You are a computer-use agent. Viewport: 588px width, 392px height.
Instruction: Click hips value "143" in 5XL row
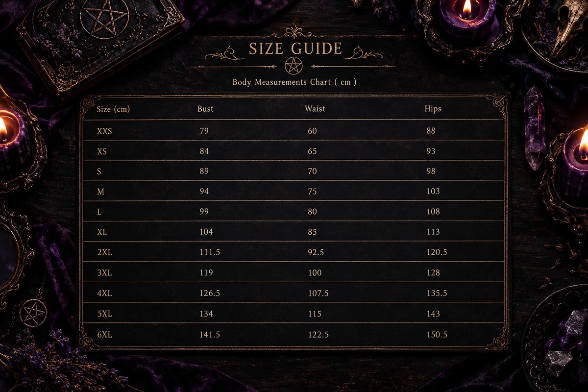433,314
